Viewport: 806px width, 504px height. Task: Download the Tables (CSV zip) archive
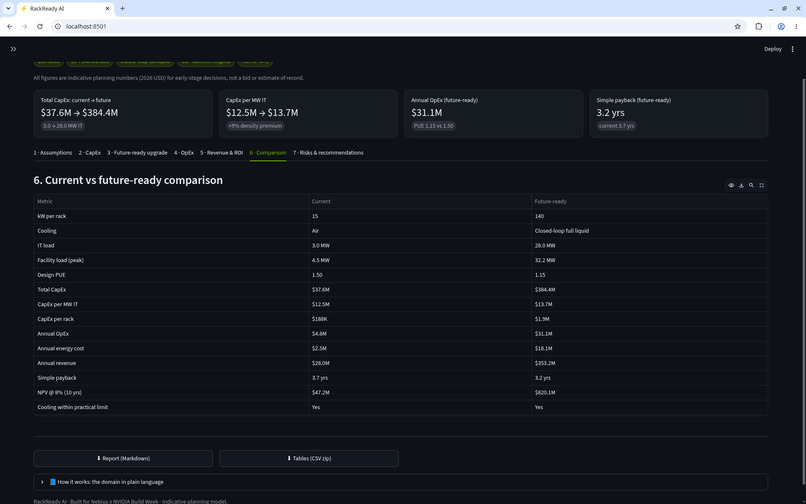(x=309, y=458)
